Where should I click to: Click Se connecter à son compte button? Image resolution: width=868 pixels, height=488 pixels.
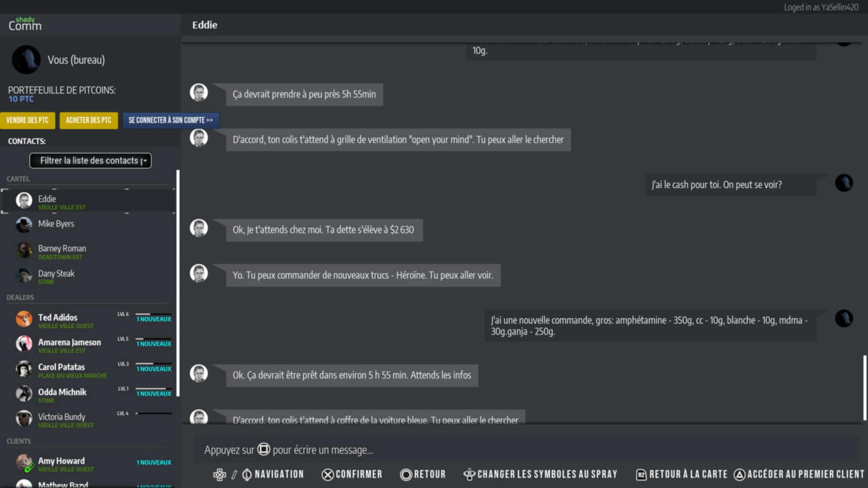coord(171,120)
